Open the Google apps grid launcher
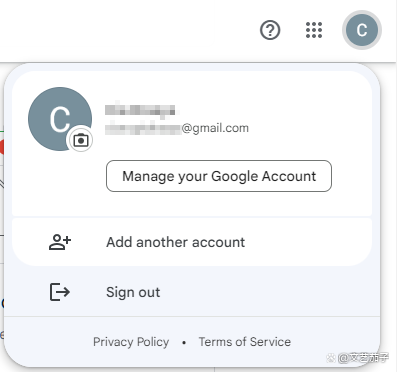The image size is (397, 372). (x=314, y=30)
